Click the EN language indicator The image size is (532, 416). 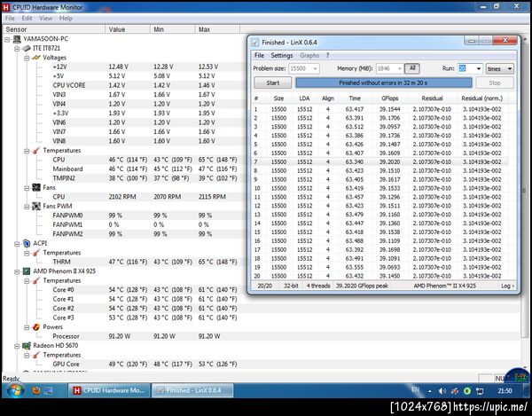click(x=416, y=390)
